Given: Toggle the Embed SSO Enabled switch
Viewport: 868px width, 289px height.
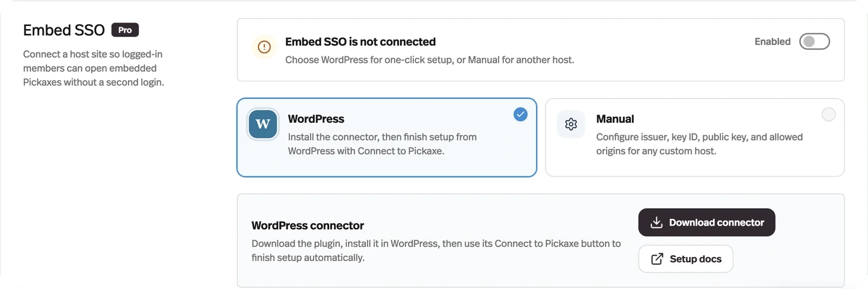Looking at the screenshot, I should (x=814, y=42).
